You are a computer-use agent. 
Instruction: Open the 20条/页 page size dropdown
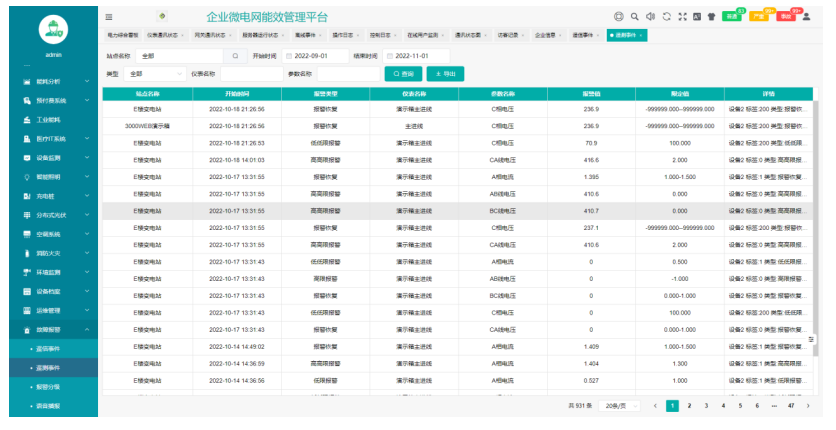pos(620,406)
